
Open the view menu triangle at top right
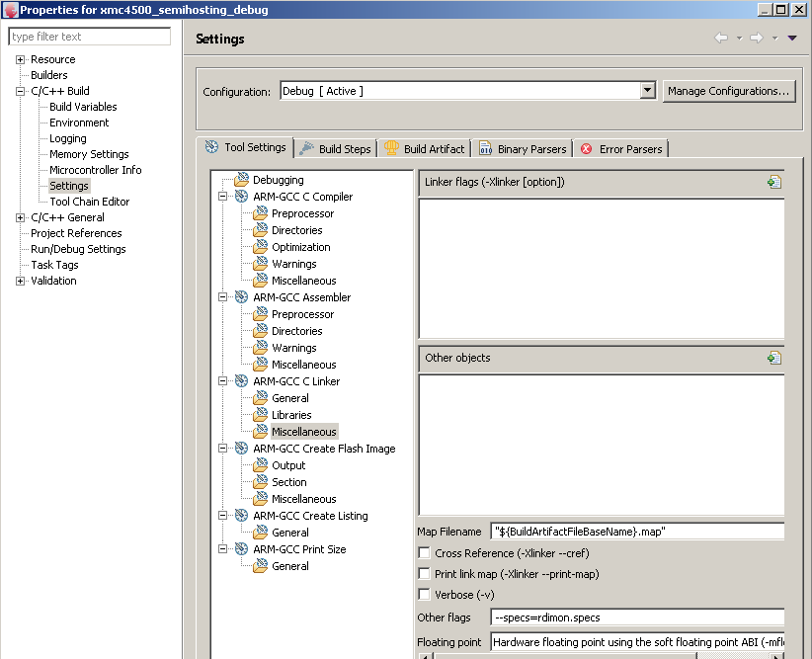point(791,38)
